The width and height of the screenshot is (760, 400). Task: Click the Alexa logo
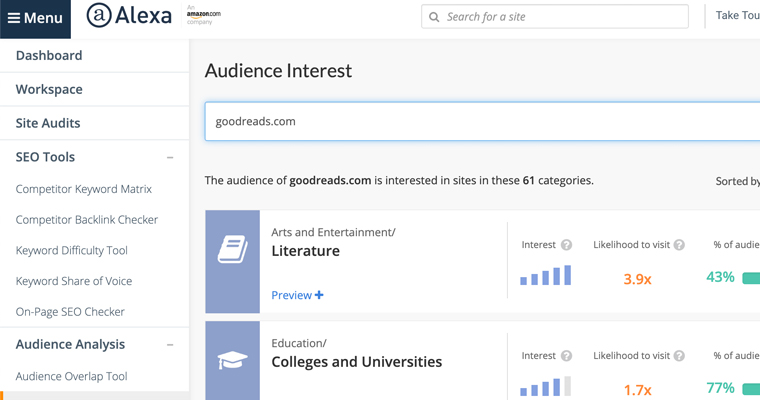(x=128, y=17)
